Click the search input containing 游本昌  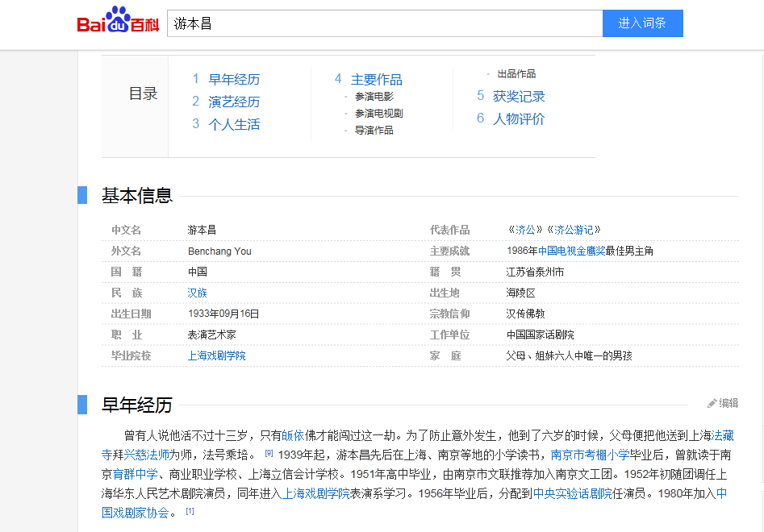point(385,23)
